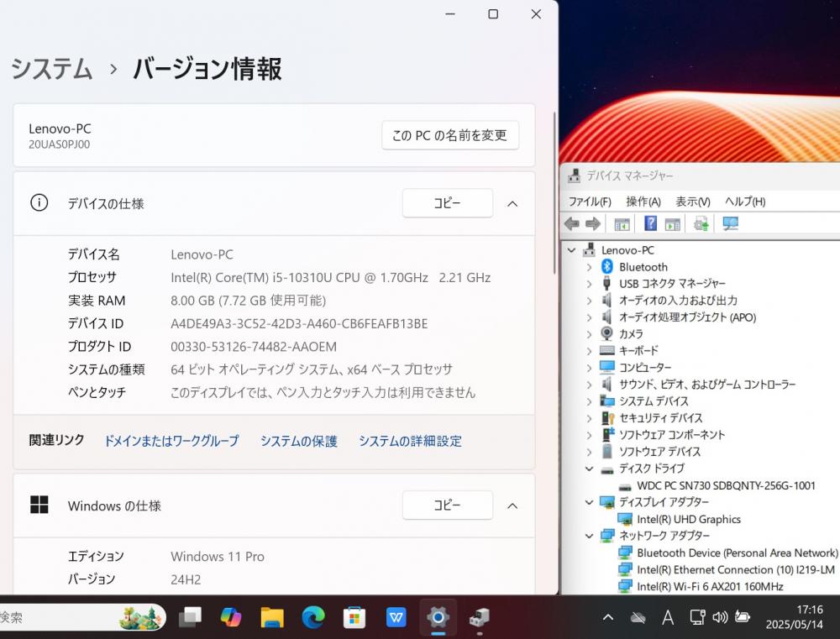Collapse the Windows の仕様 section

pyautogui.click(x=512, y=505)
